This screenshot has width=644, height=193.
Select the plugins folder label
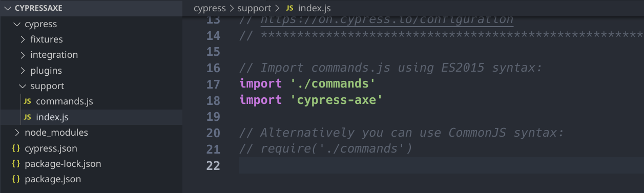click(x=46, y=71)
